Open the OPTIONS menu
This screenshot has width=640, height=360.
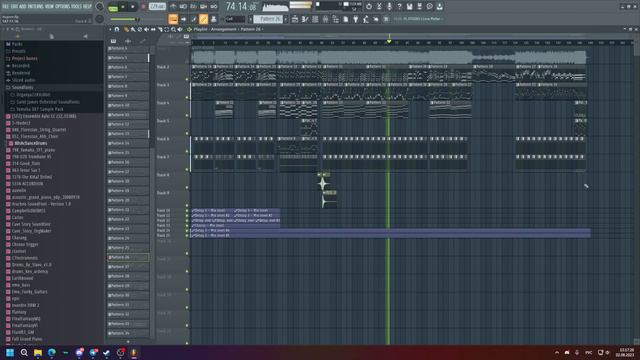(x=62, y=7)
